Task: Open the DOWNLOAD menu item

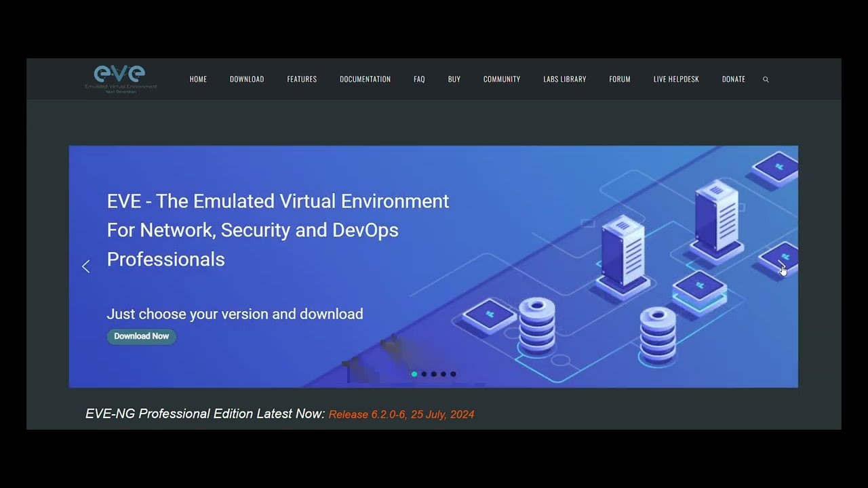Action: point(247,79)
